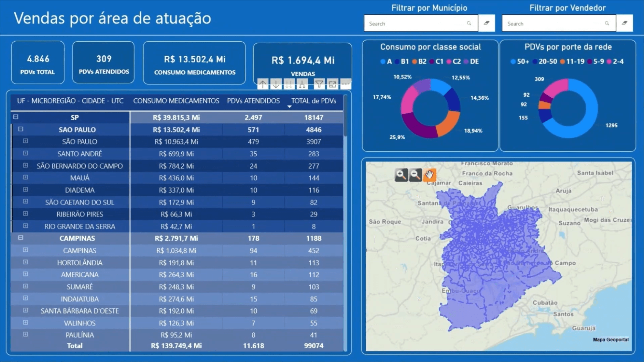This screenshot has width=644, height=362.
Task: Collapse the CAMPINAS microregion group
Action: 21,238
